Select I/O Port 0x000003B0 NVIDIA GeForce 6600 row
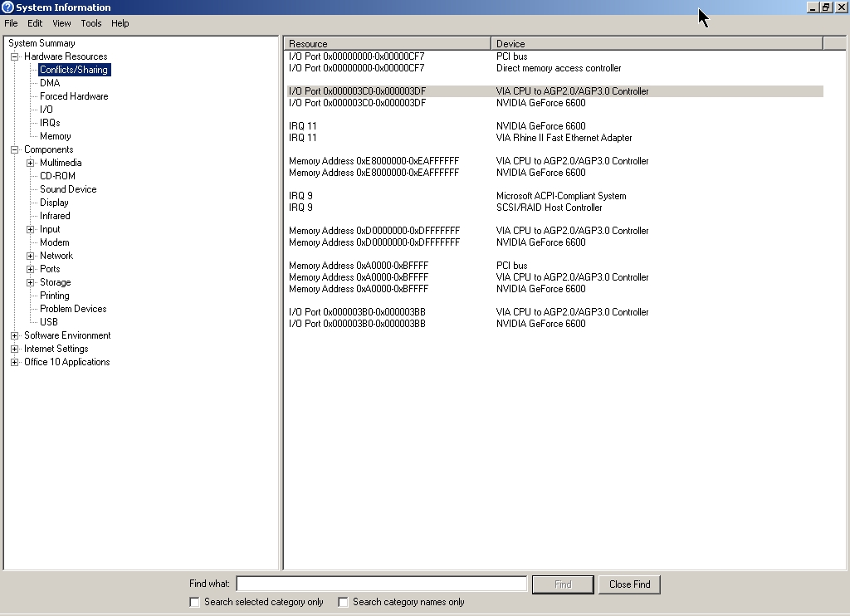The height and width of the screenshot is (616, 850). click(555, 324)
